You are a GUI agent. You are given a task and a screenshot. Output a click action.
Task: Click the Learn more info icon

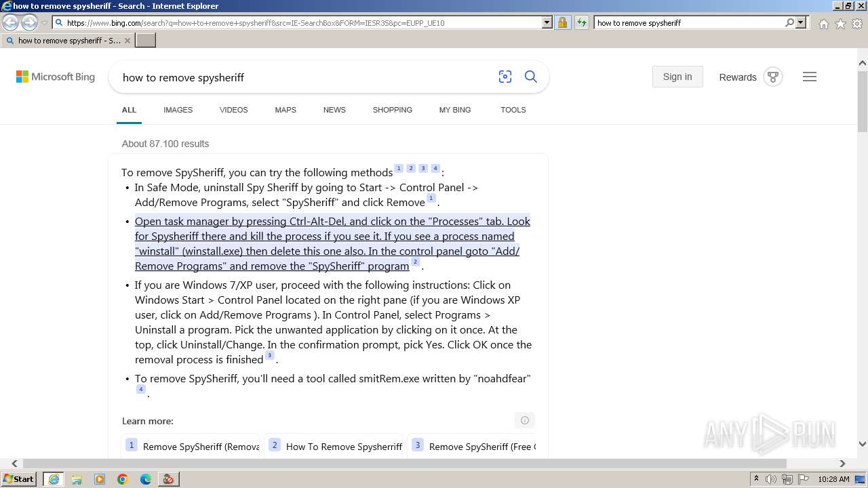pos(525,420)
